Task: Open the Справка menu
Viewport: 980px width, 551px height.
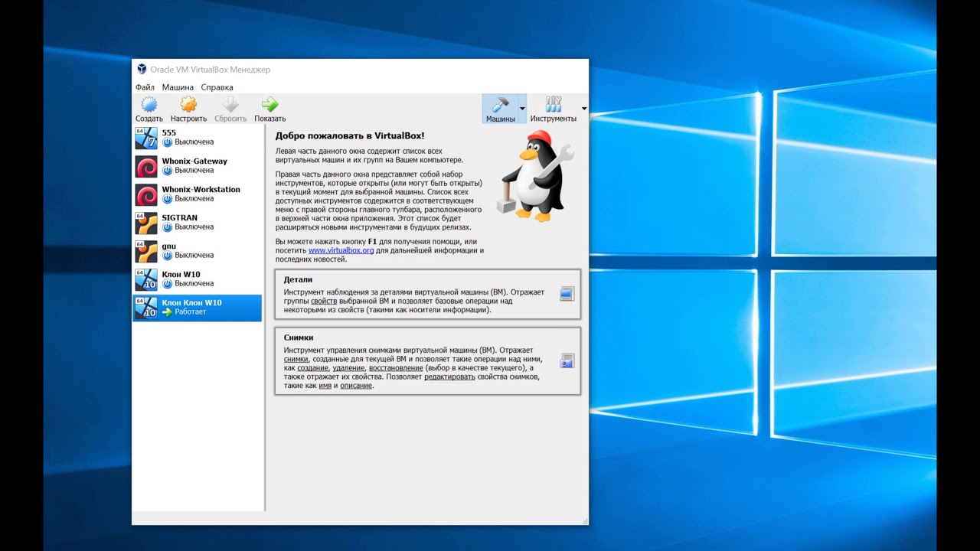Action: [x=217, y=87]
